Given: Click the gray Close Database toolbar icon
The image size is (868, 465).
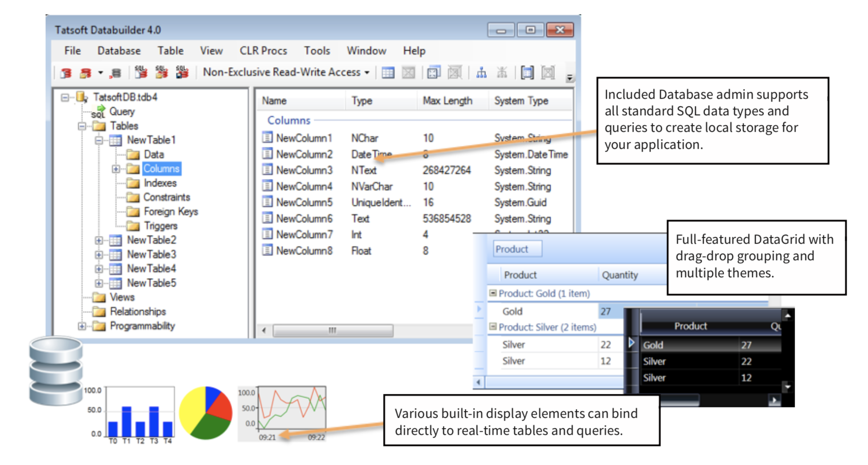Looking at the screenshot, I should [116, 73].
